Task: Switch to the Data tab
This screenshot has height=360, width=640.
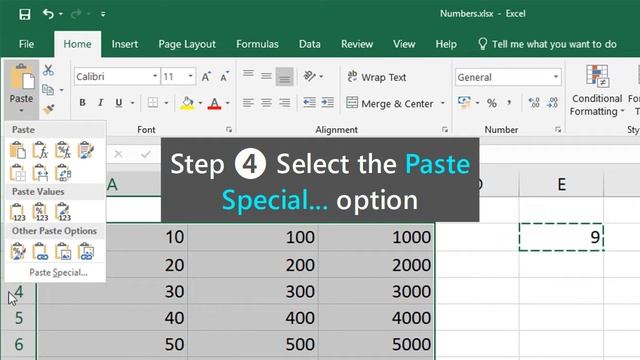Action: (x=309, y=44)
